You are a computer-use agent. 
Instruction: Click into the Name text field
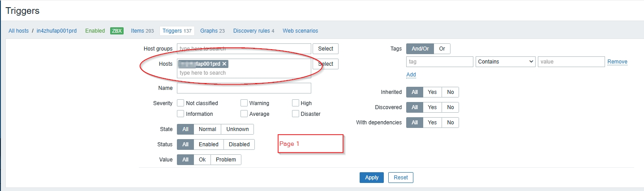point(244,88)
